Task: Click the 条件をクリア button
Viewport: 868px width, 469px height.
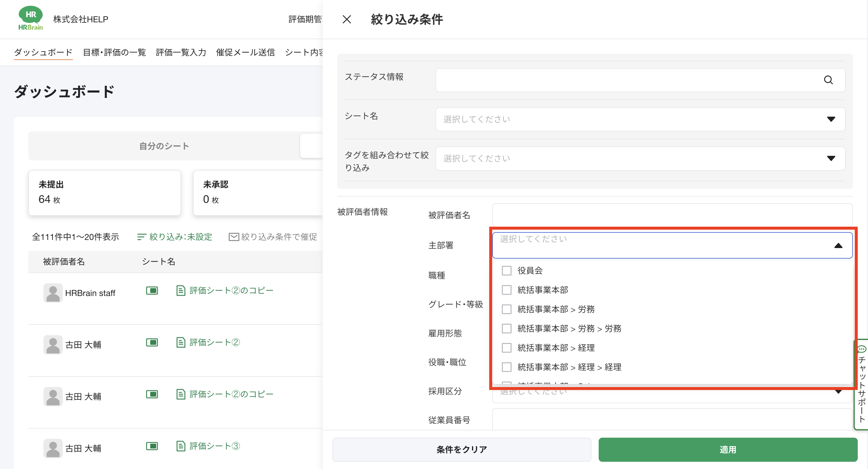Action: pos(461,449)
